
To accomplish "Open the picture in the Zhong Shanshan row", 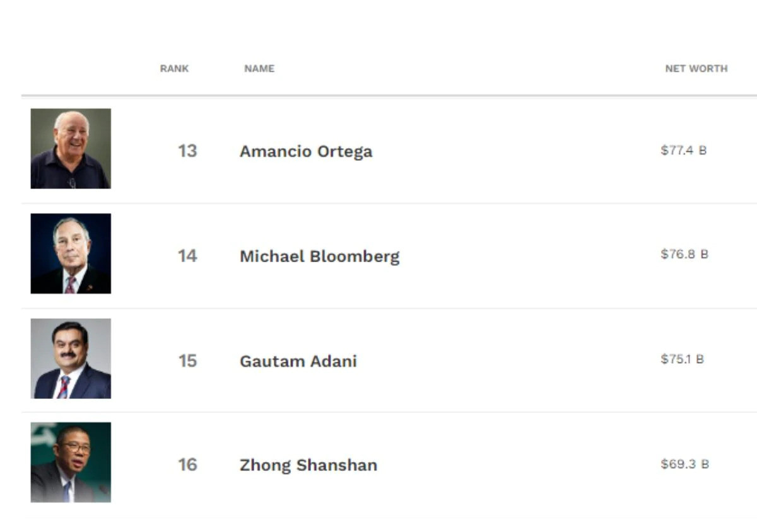I will click(71, 462).
